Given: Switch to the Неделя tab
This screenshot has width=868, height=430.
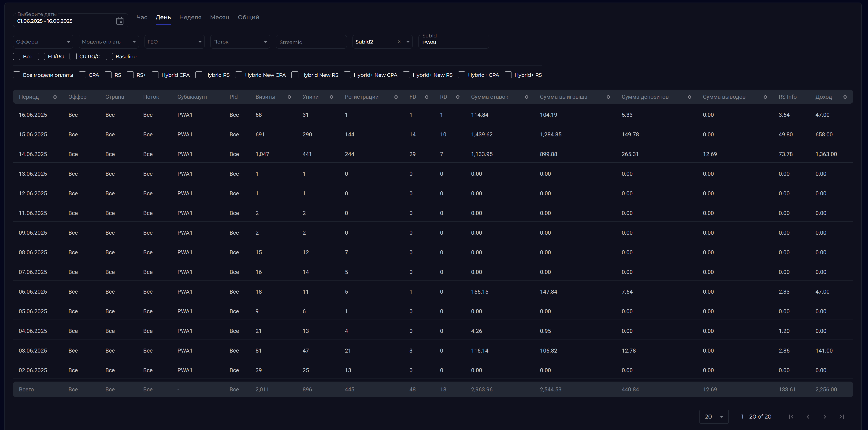Looking at the screenshot, I should tap(190, 17).
